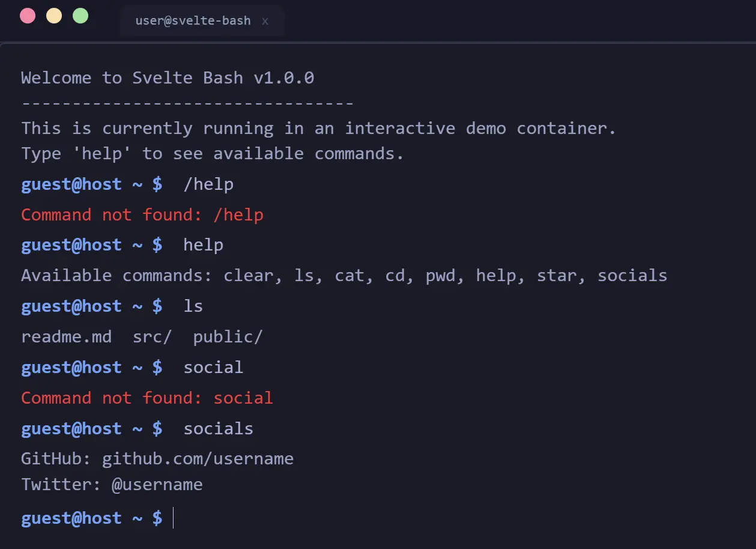Image resolution: width=756 pixels, height=549 pixels.
Task: Click the @username Twitter handle
Action: [x=157, y=484]
